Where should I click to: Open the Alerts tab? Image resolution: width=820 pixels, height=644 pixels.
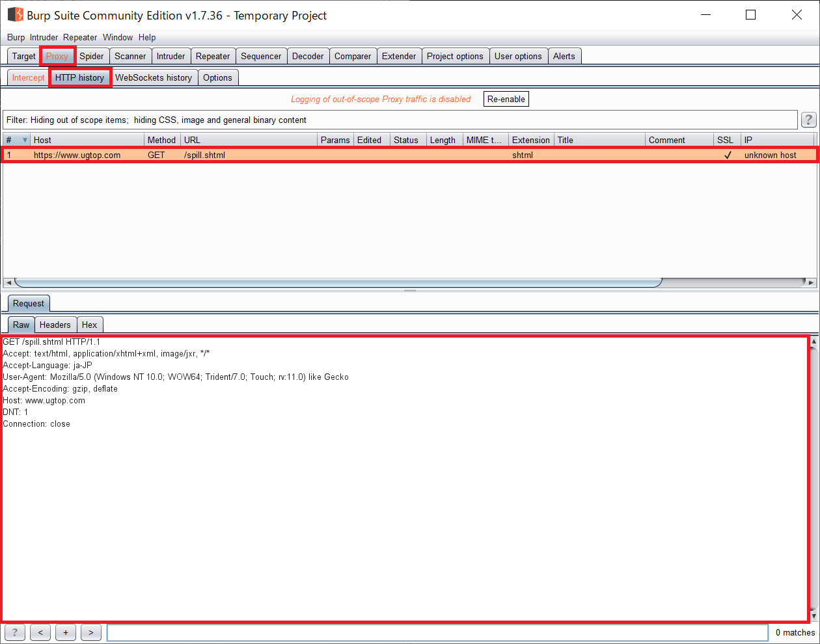tap(564, 56)
